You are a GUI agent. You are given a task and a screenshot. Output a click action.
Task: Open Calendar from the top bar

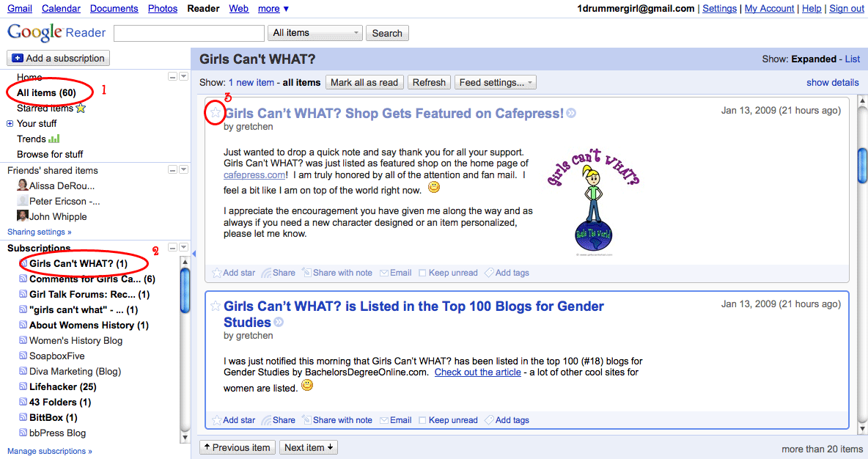point(61,8)
